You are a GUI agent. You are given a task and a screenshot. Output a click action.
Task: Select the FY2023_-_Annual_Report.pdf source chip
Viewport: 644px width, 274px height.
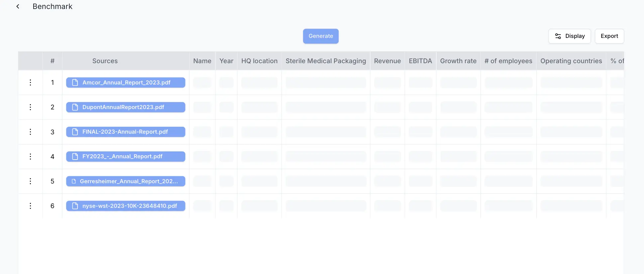coord(125,157)
